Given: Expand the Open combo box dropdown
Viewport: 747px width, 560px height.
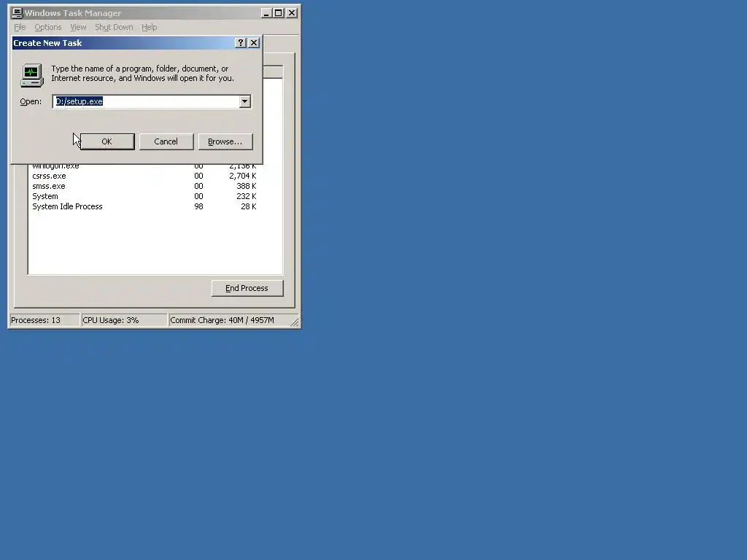Looking at the screenshot, I should tap(245, 101).
